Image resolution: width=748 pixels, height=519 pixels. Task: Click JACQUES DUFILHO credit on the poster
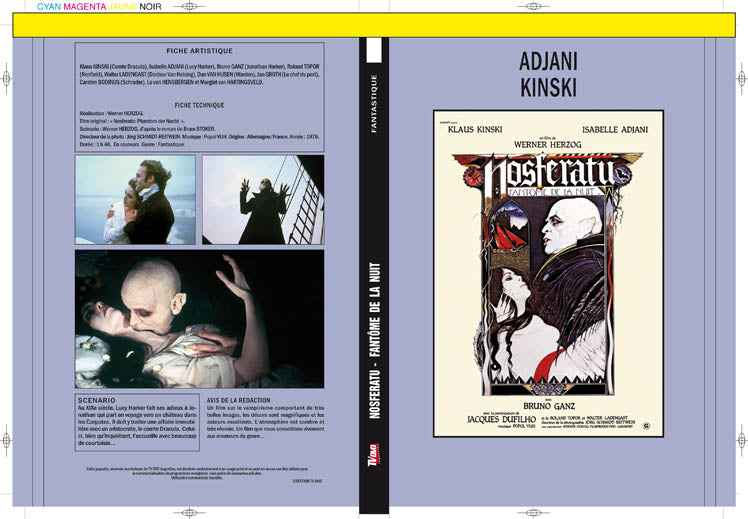[501, 419]
